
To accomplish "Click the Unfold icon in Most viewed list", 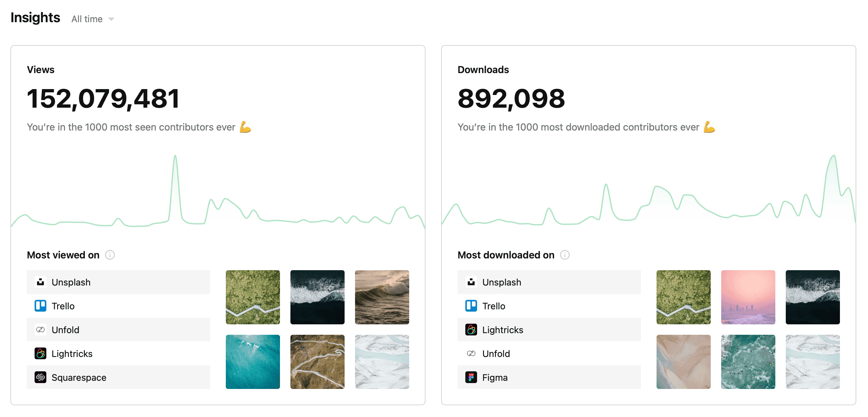I will pos(40,330).
